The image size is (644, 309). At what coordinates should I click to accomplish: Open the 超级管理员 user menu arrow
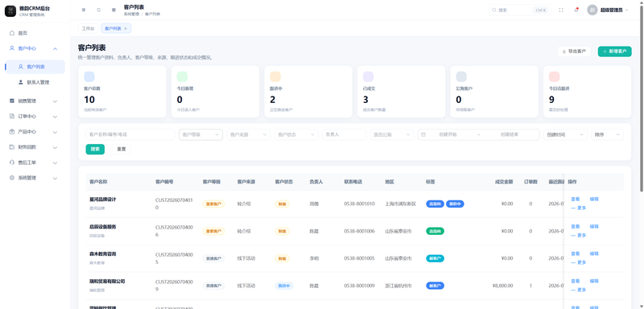coord(627,10)
